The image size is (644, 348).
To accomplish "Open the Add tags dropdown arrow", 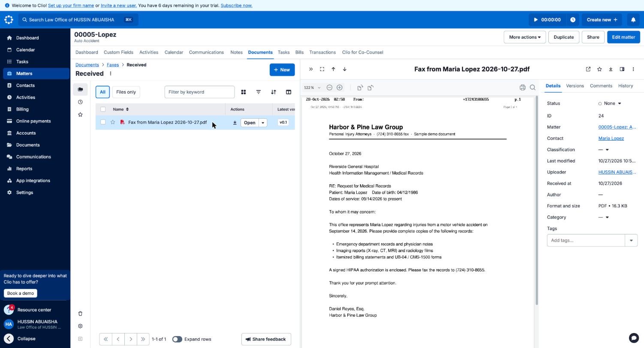I will tap(631, 240).
